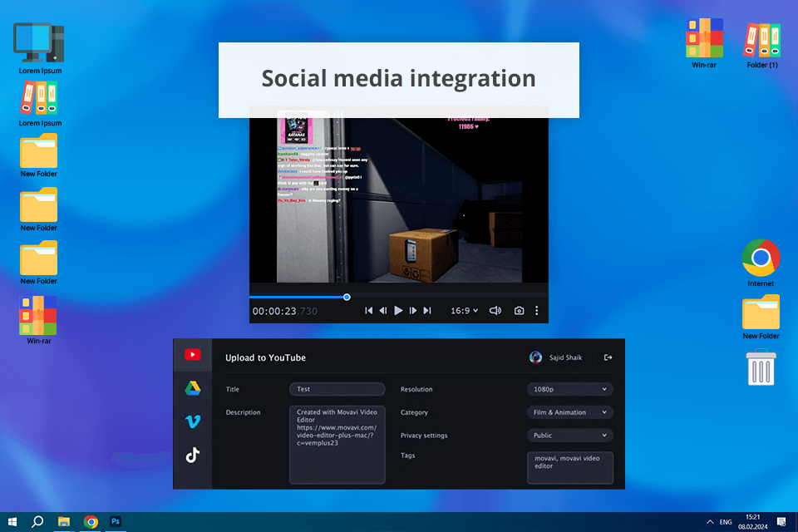Open File Explorer from the taskbar
Viewport: 798px width, 532px height.
pyautogui.click(x=64, y=522)
